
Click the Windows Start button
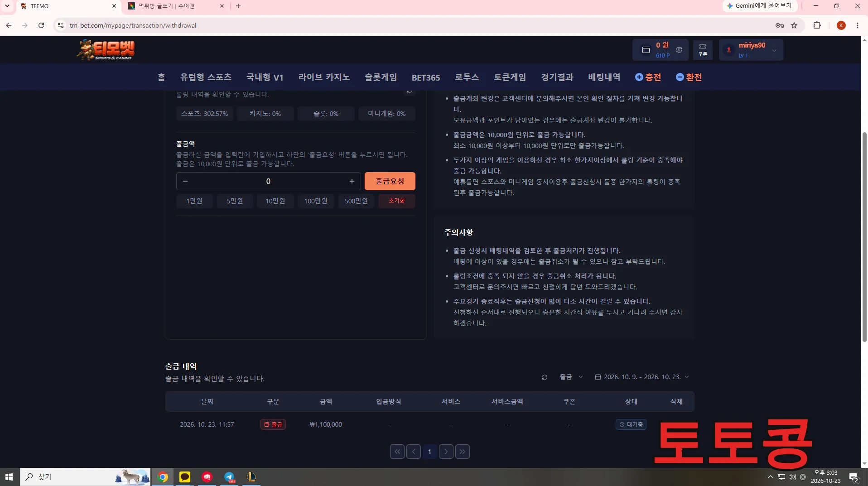point(9,477)
